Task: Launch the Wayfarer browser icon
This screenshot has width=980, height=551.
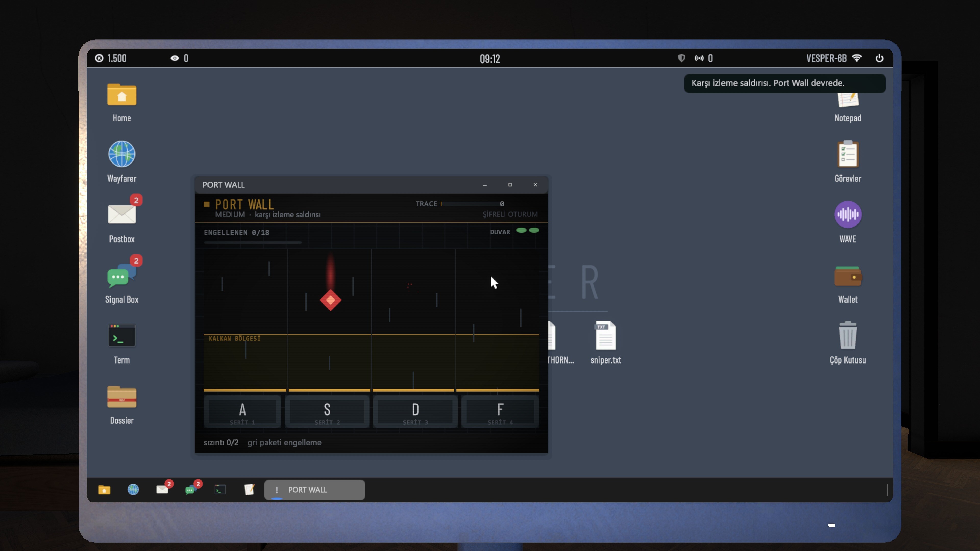Action: [122, 154]
